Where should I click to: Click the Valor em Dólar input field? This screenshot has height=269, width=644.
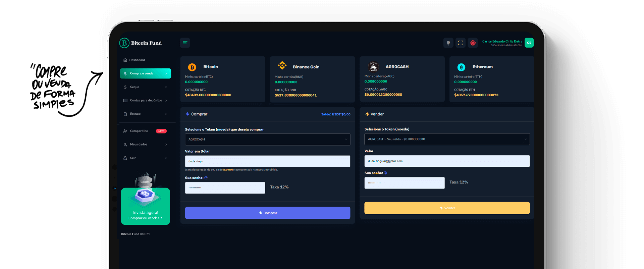(x=267, y=161)
